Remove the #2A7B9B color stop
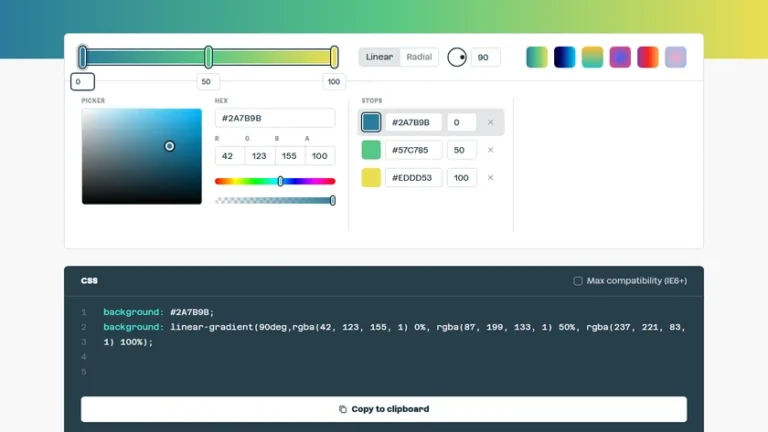The image size is (768, 432). point(490,122)
